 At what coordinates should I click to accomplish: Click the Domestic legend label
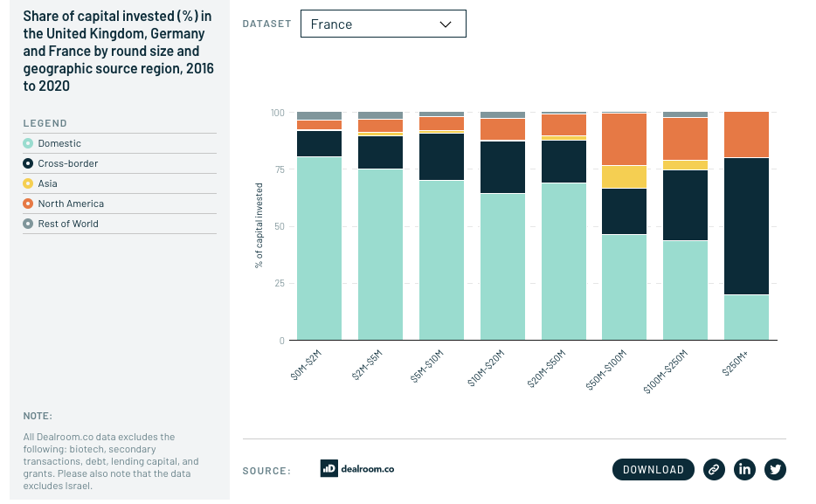tap(59, 143)
